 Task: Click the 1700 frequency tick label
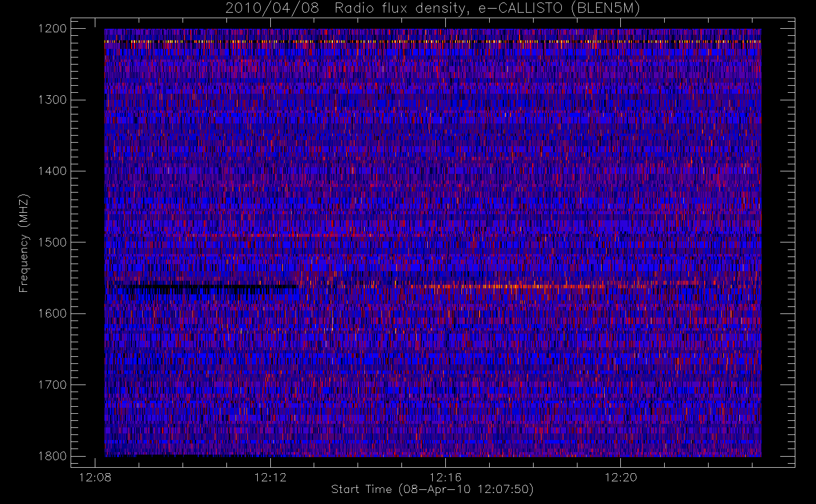52,385
